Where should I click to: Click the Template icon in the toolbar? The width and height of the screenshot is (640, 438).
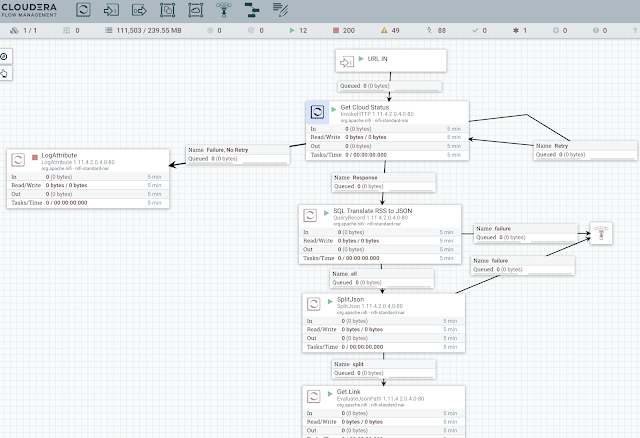pos(252,12)
